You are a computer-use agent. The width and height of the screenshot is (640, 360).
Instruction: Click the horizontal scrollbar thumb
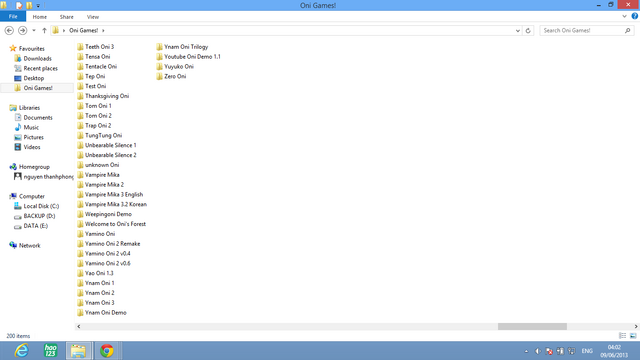pos(532,327)
